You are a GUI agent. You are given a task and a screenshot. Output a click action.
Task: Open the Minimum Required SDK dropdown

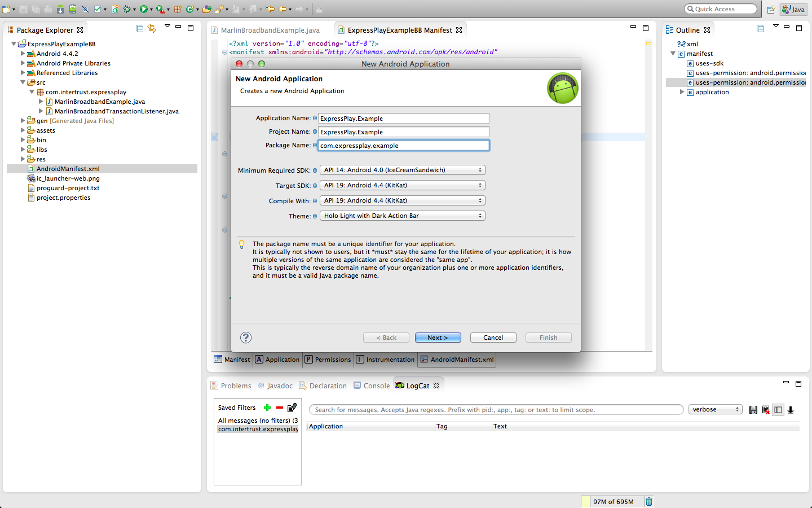click(402, 170)
